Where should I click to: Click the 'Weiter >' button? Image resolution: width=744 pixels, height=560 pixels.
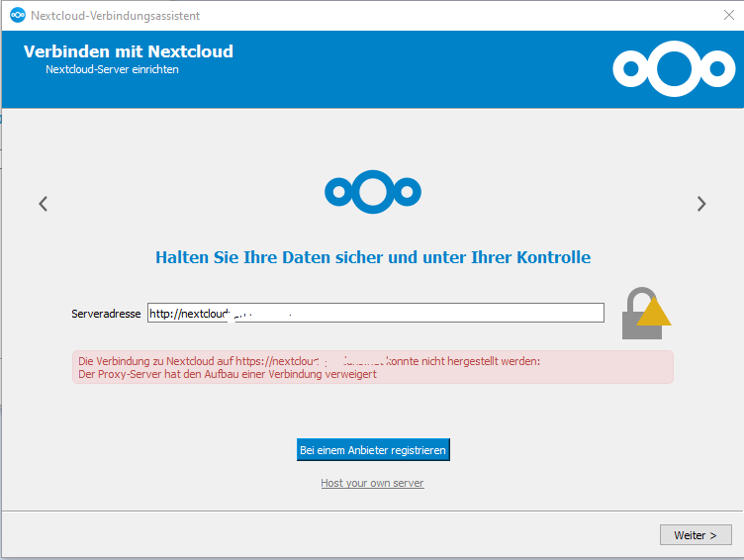(696, 535)
